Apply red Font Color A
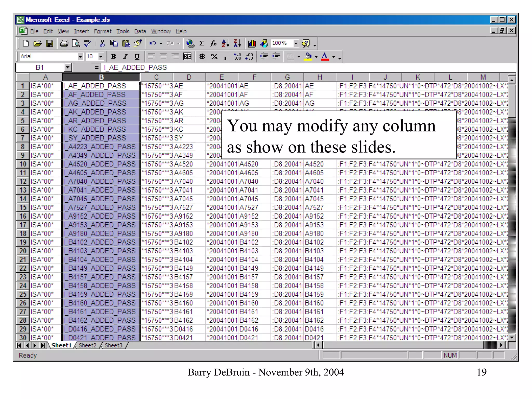The width and height of the screenshot is (532, 399). 325,56
